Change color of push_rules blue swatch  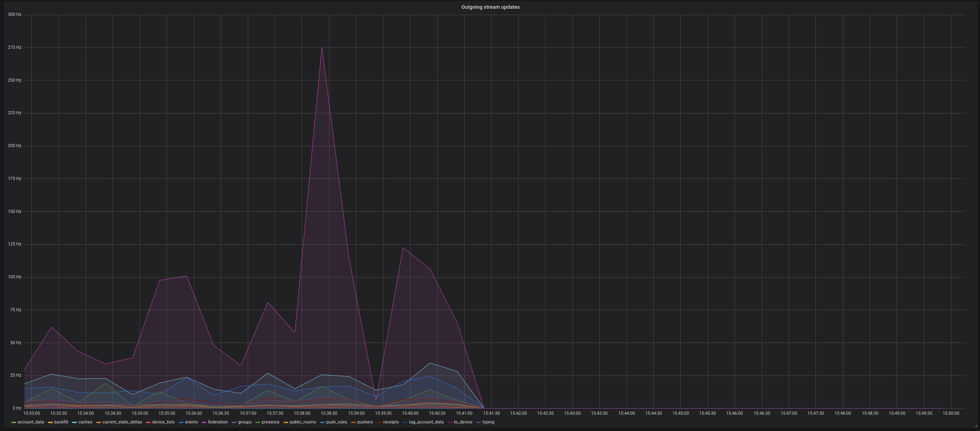point(322,422)
